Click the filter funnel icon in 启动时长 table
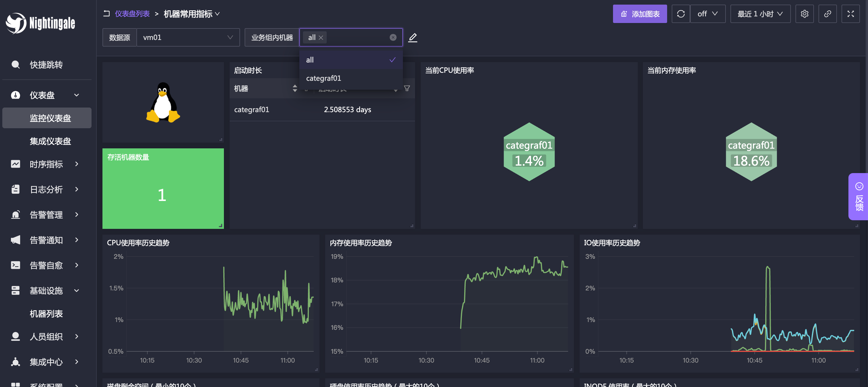 407,89
